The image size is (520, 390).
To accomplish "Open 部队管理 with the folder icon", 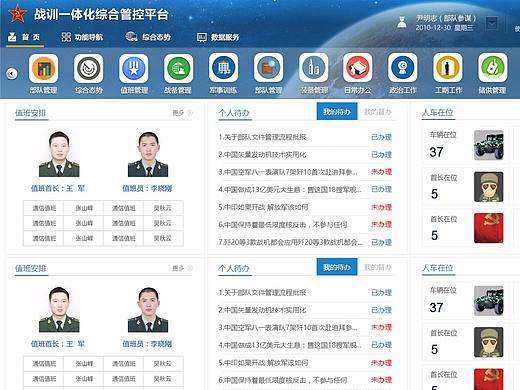I will pyautogui.click(x=268, y=68).
